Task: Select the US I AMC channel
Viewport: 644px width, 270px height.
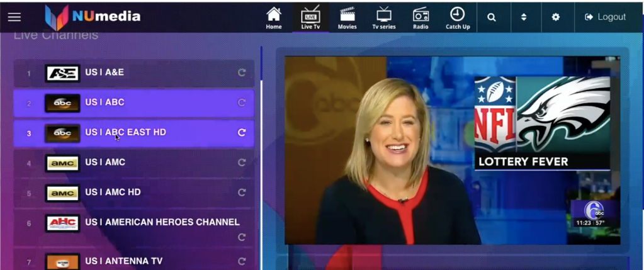Action: [134, 163]
